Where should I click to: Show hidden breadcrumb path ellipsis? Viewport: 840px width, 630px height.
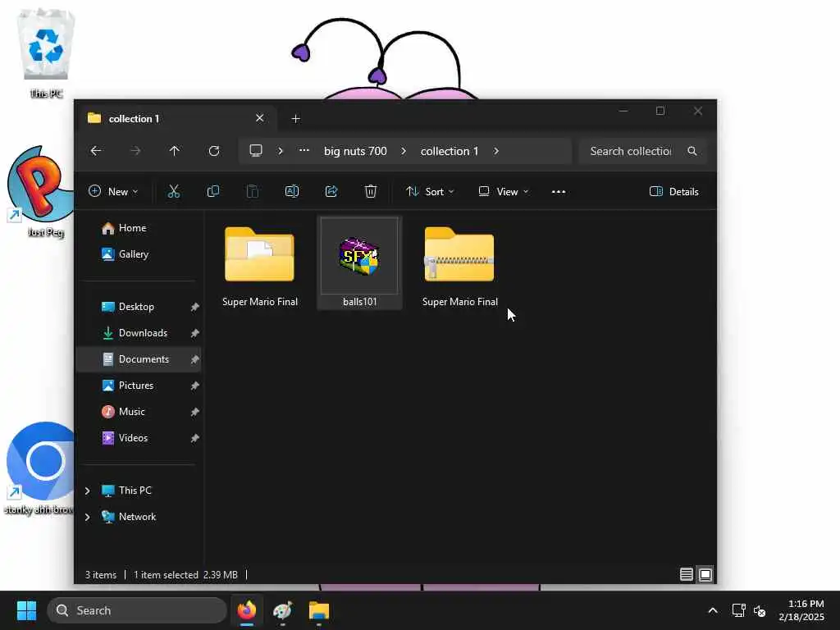pyautogui.click(x=304, y=151)
